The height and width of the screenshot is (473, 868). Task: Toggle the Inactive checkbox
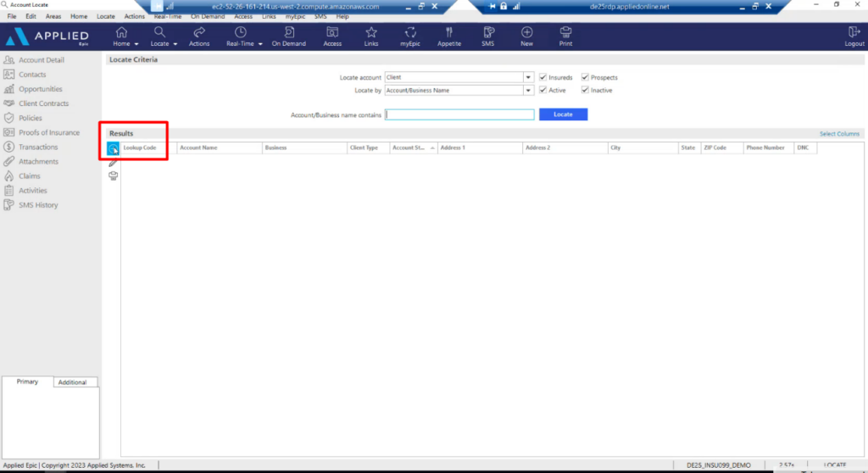click(x=585, y=90)
